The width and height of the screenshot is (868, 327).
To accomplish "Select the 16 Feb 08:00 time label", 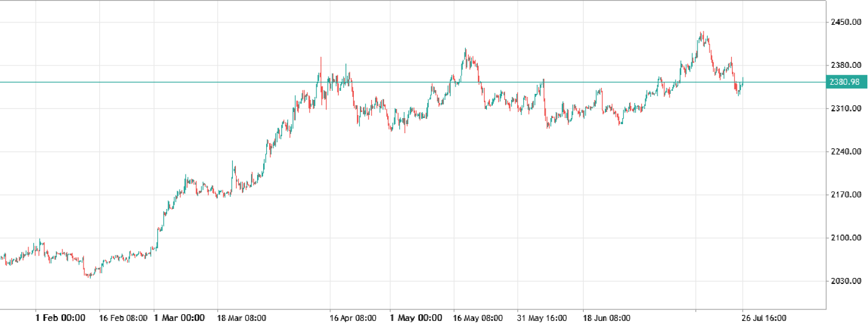I will (124, 318).
